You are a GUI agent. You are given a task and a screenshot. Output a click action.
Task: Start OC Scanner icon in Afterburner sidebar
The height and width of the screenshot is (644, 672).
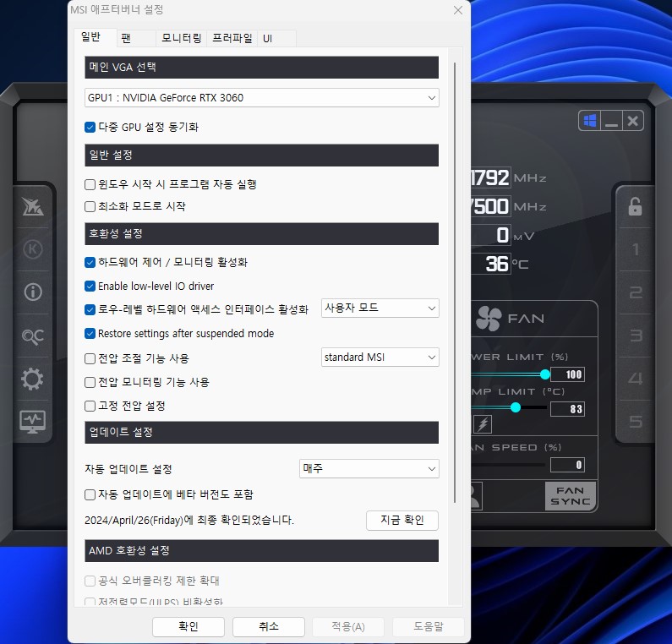[x=33, y=336]
